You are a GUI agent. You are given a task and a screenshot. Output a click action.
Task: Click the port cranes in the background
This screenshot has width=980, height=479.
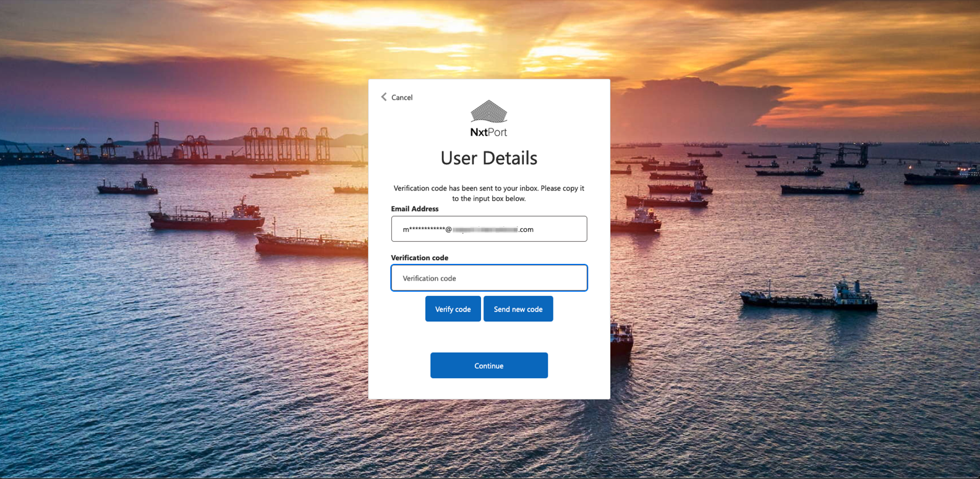284,143
